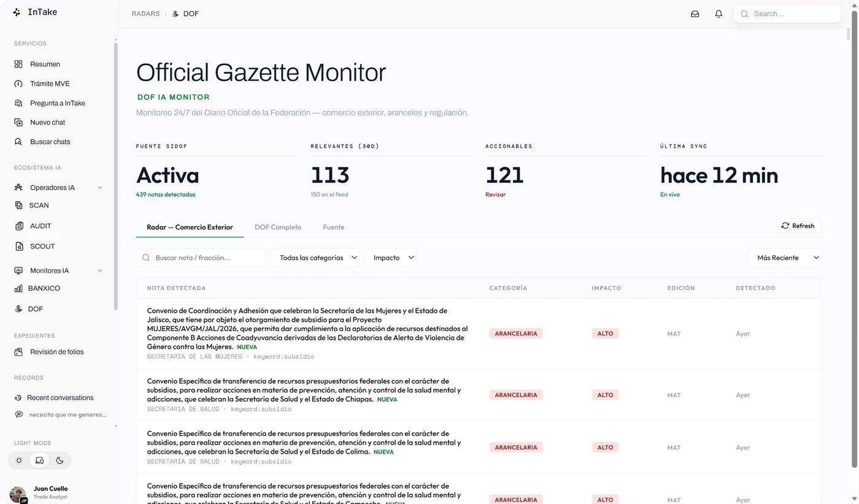Open the Estado de Chiapas convenio note
The height and width of the screenshot is (504, 859).
(304, 390)
